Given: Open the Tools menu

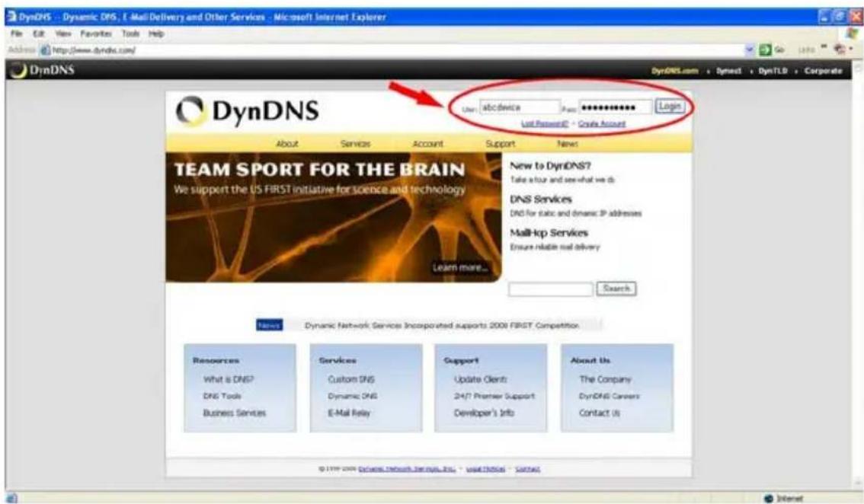Looking at the screenshot, I should tap(130, 33).
